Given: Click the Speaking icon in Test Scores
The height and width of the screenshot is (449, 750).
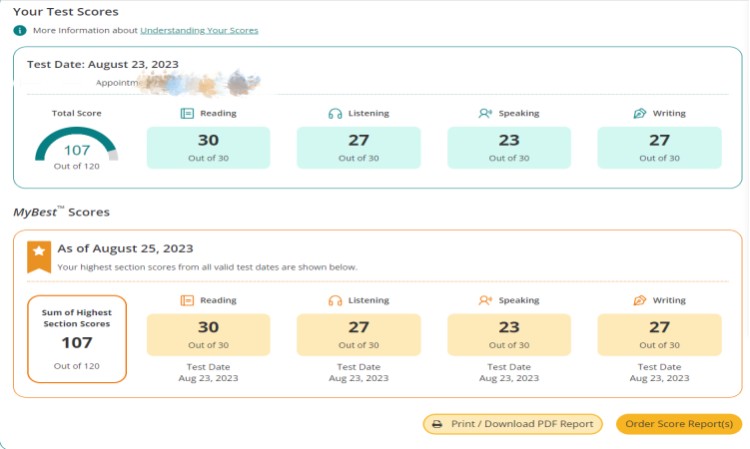Looking at the screenshot, I should [x=485, y=113].
